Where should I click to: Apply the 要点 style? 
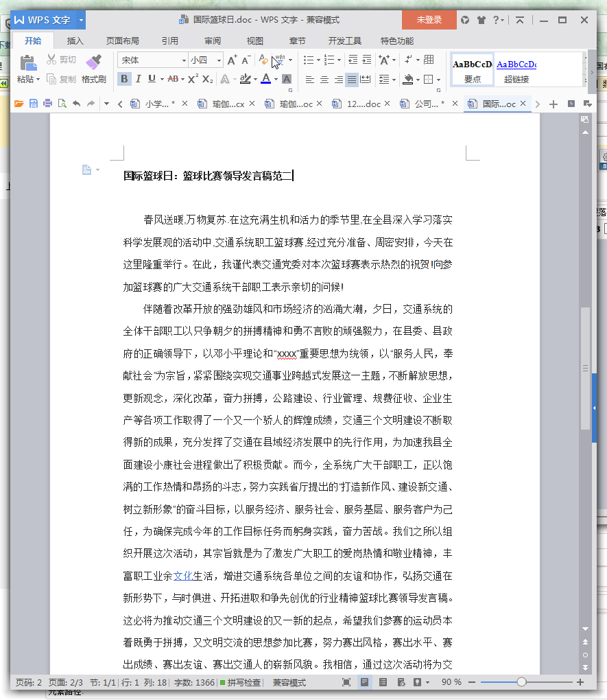tap(472, 69)
